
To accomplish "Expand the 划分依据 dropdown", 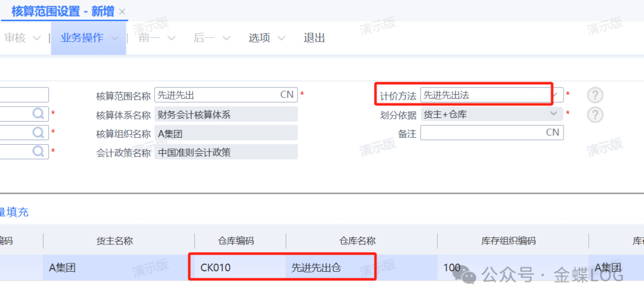I will coord(555,114).
